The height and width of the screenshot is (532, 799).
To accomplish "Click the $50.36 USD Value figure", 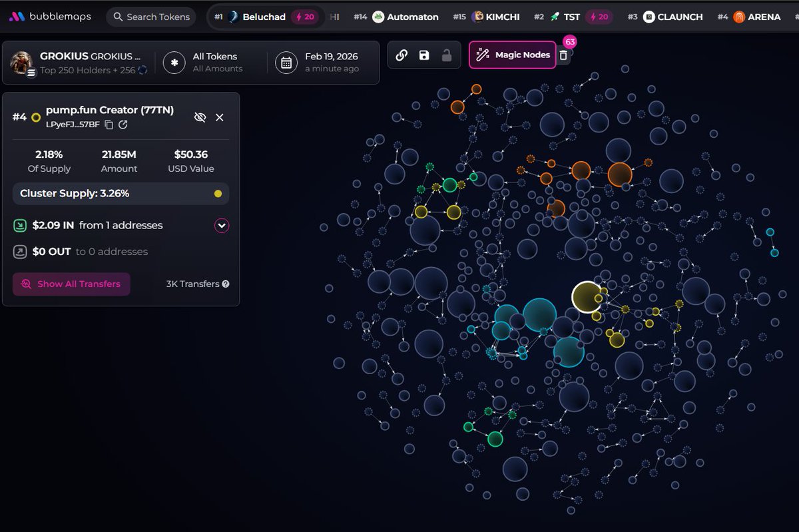I will (x=191, y=154).
